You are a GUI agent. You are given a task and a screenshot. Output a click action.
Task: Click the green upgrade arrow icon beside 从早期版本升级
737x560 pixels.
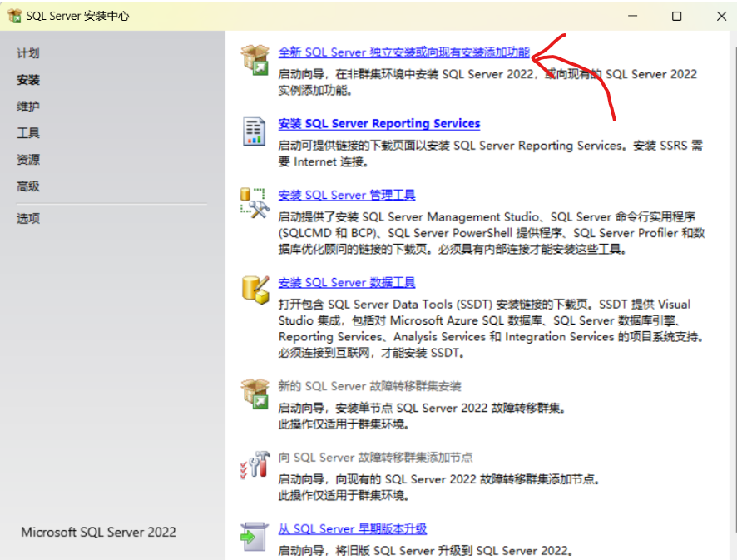[x=253, y=535]
